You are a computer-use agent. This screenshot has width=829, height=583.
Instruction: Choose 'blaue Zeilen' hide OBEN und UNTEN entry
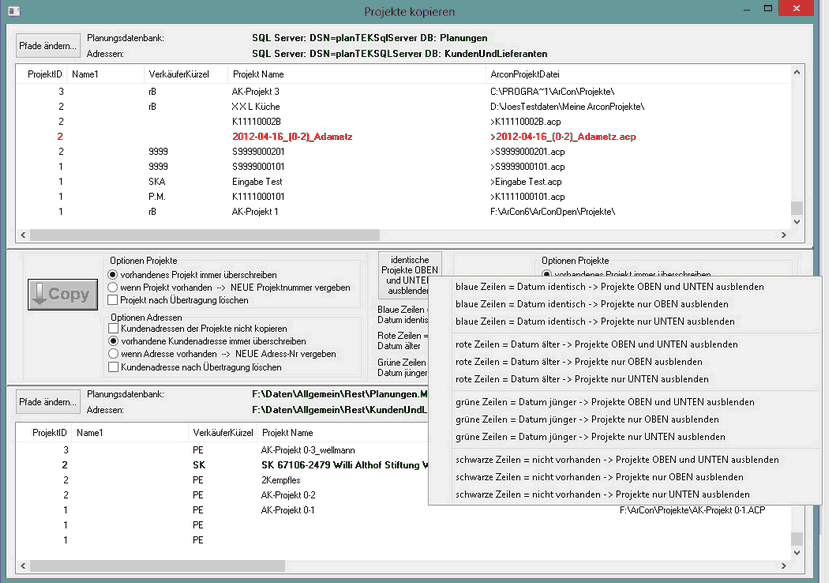(609, 287)
